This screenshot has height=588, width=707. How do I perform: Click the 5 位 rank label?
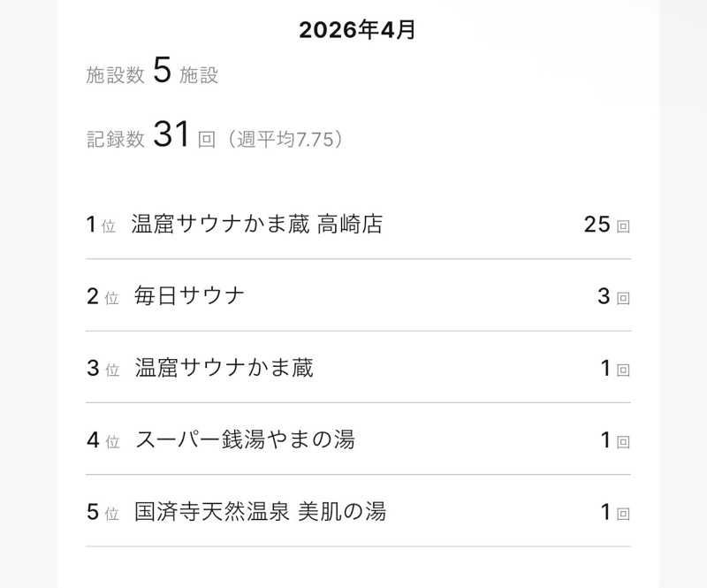(103, 512)
